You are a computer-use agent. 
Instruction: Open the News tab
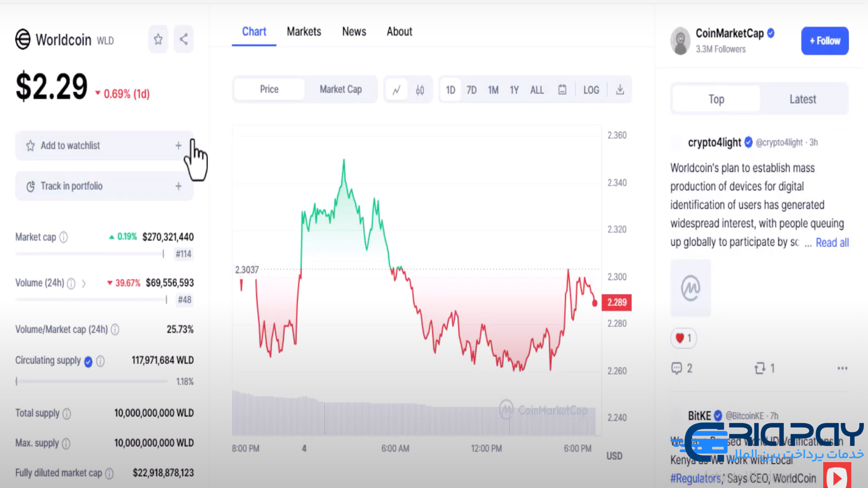point(354,32)
